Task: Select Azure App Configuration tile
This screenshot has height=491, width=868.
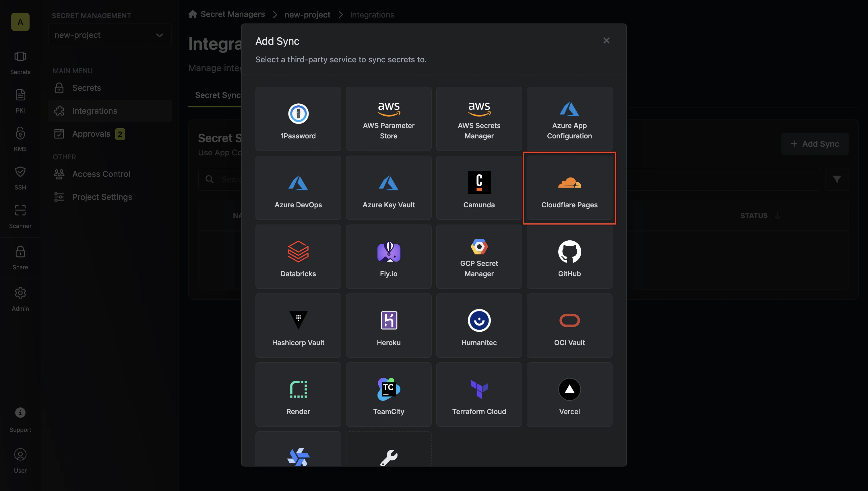Action: (x=569, y=119)
